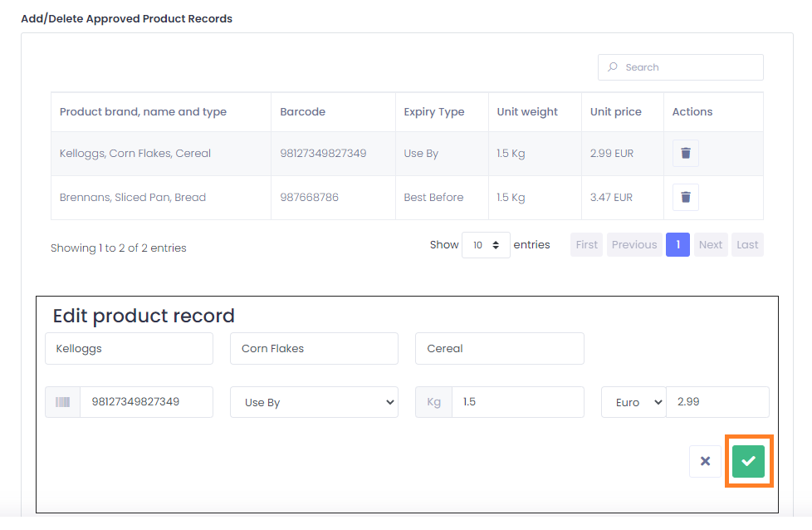Viewport: 812px width, 530px height.
Task: Go to page 1
Action: (677, 244)
